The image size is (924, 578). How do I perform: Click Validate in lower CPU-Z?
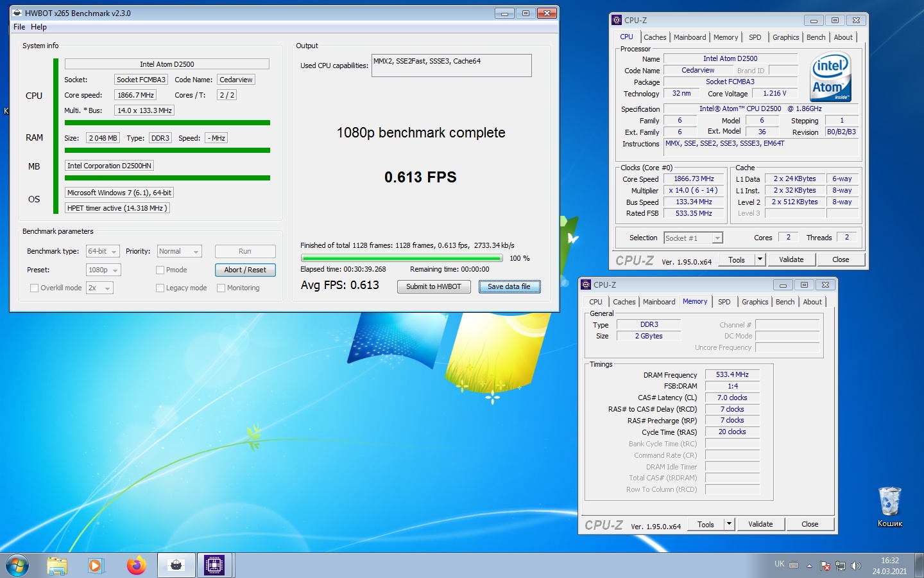[x=760, y=524]
